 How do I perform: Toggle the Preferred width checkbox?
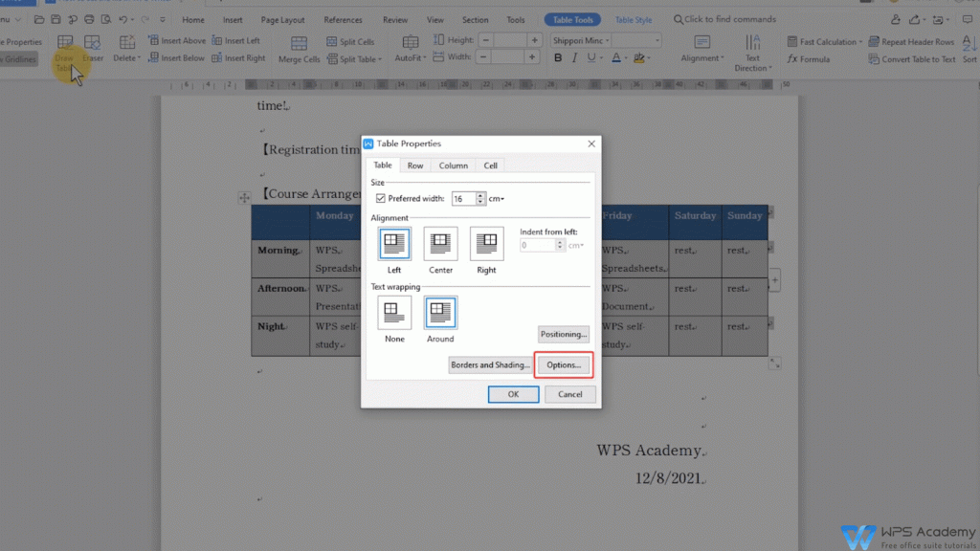381,199
